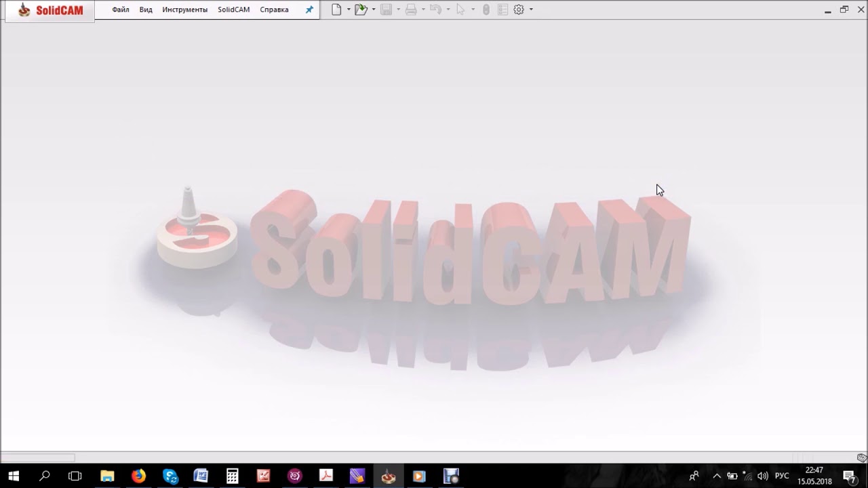Switch to SolidCAM taskbar icon
Image resolution: width=868 pixels, height=488 pixels.
coord(388,476)
